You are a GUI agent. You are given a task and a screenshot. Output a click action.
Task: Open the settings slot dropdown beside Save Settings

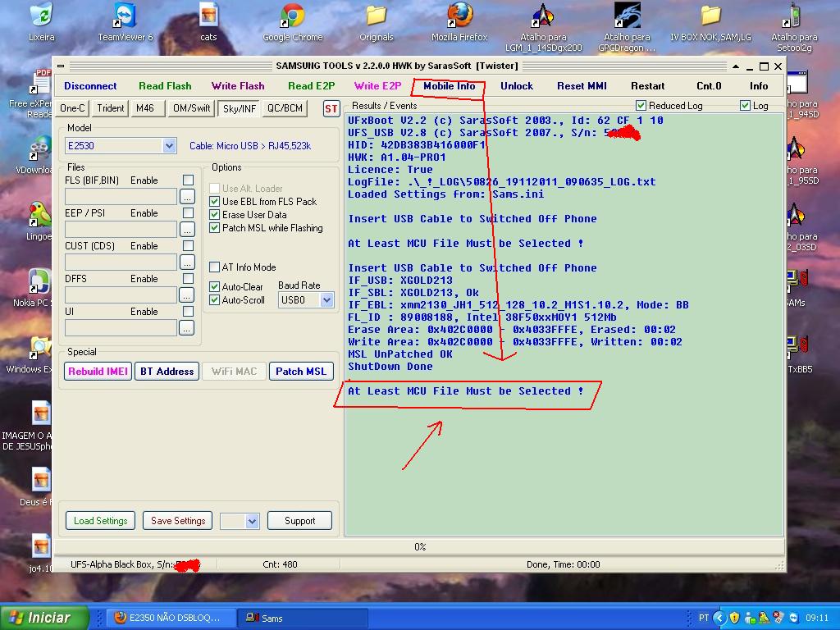coord(253,521)
